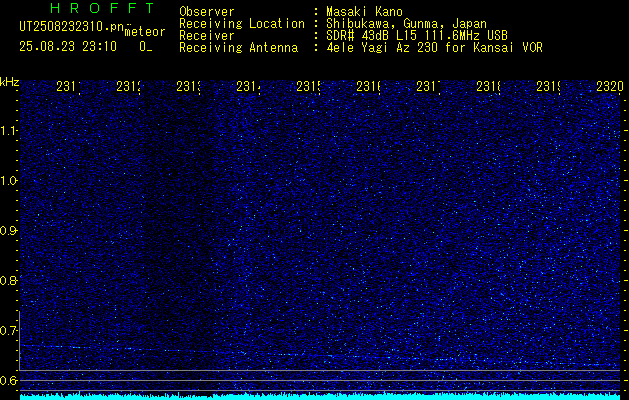Image resolution: width=629 pixels, height=400 pixels.
Task: Click the meteor count value 0_
Action: click(146, 47)
